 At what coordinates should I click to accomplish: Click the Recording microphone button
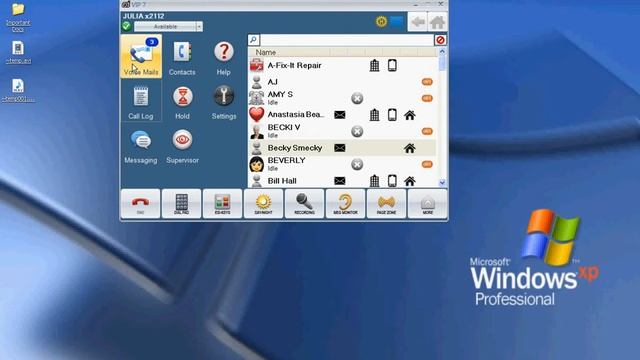pos(304,204)
